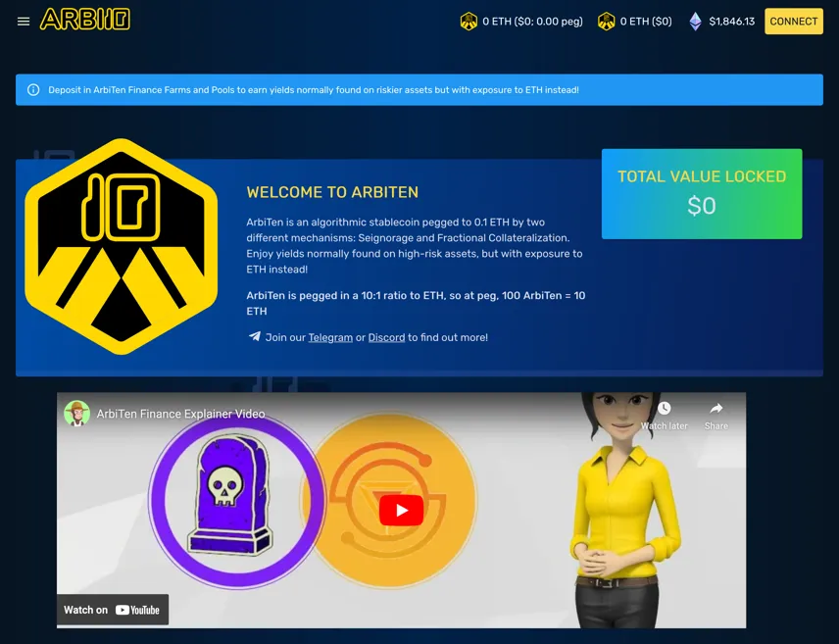Click the Share arrow icon on video

716,409
